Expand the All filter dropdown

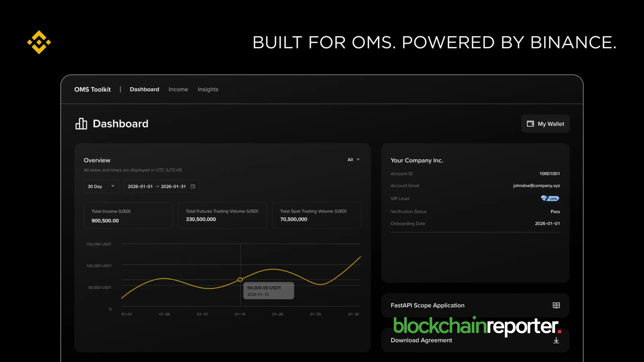click(354, 160)
